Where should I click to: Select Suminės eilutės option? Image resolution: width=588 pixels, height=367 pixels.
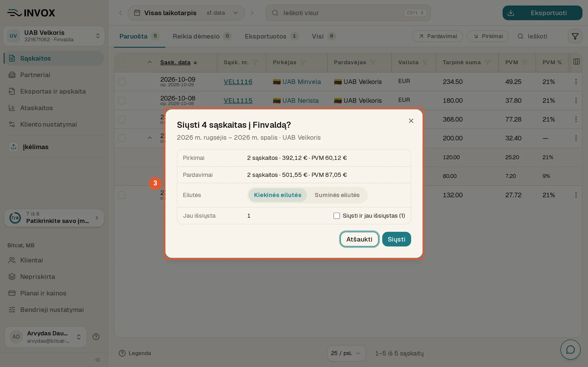337,195
